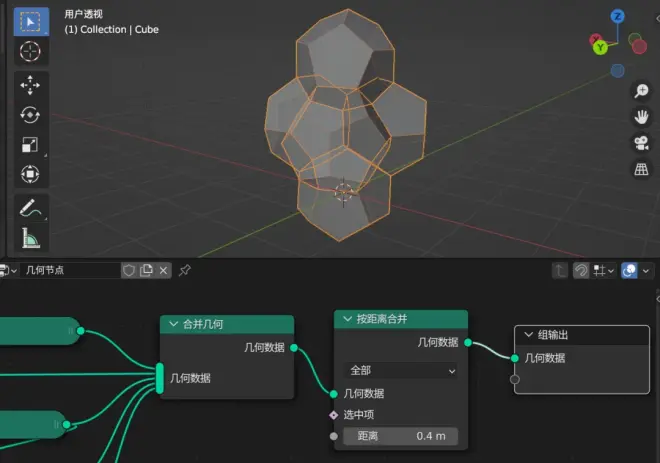Click the zoom magnifier viewport button

(641, 91)
